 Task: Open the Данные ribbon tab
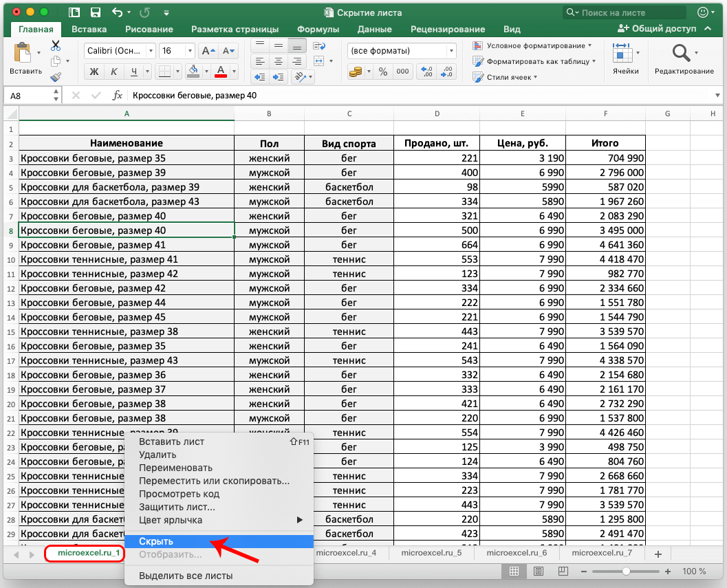pyautogui.click(x=375, y=29)
